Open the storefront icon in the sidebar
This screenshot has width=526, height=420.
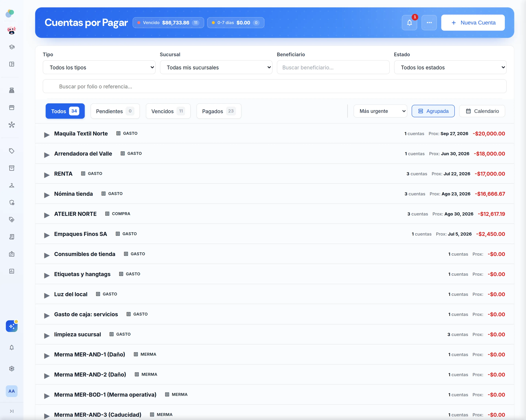click(x=12, y=108)
